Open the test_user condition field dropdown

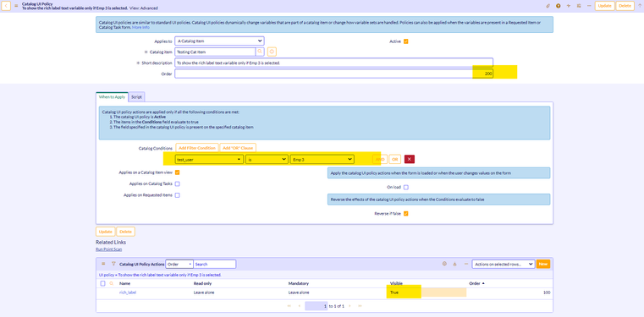[209, 159]
